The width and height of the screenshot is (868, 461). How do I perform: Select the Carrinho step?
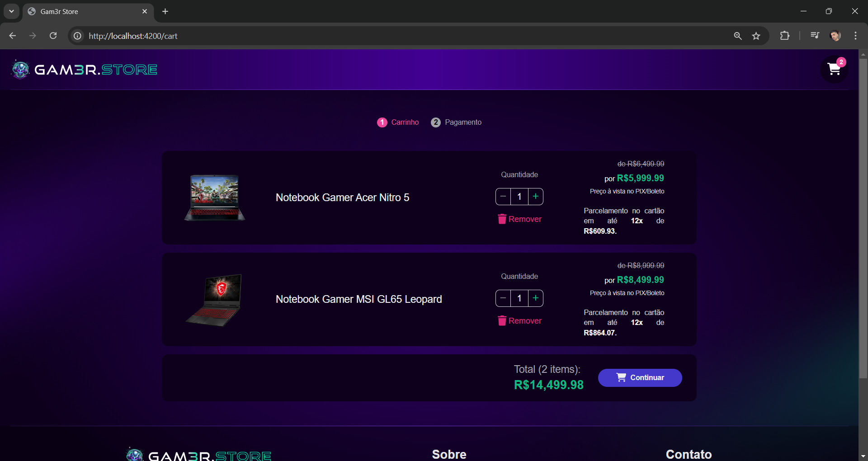(398, 122)
